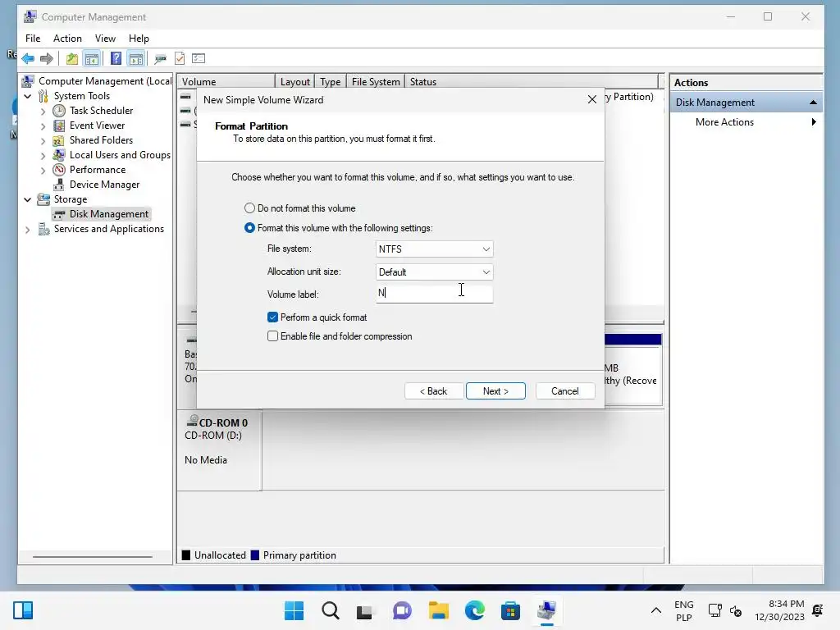This screenshot has height=630, width=840.
Task: Launch Microsoft Edge from taskbar
Action: tap(475, 610)
